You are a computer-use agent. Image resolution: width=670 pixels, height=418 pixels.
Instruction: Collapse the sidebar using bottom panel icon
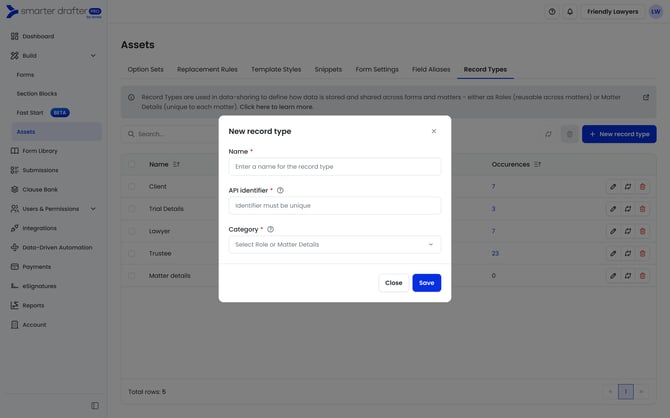pyautogui.click(x=95, y=405)
